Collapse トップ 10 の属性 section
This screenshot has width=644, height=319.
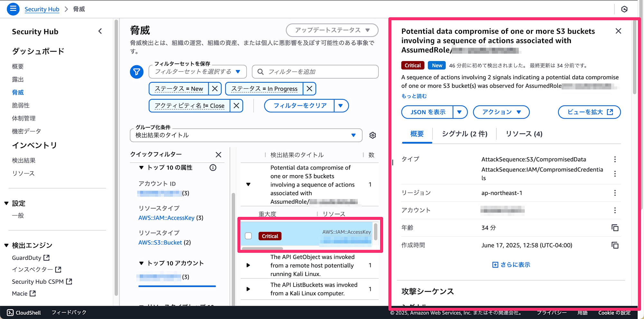[141, 168]
